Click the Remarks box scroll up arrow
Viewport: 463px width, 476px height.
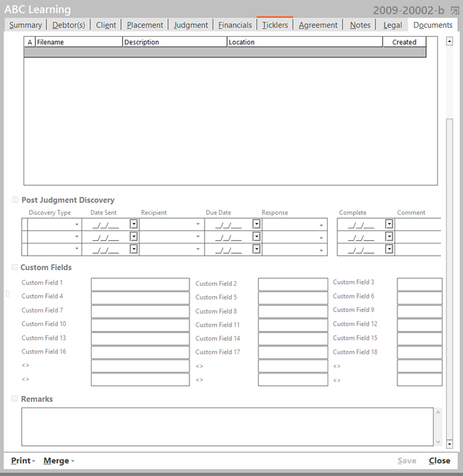coord(438,412)
